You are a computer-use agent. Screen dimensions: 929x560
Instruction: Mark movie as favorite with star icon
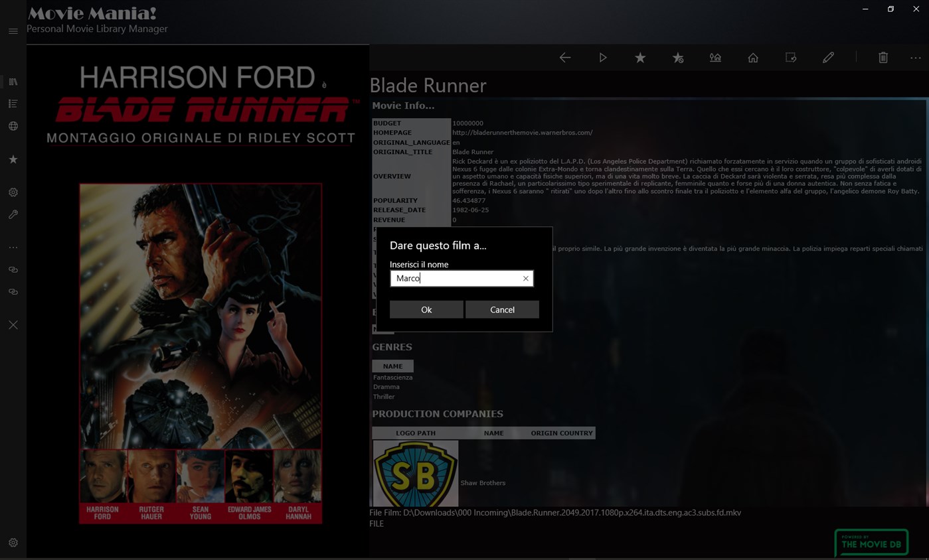click(x=640, y=58)
